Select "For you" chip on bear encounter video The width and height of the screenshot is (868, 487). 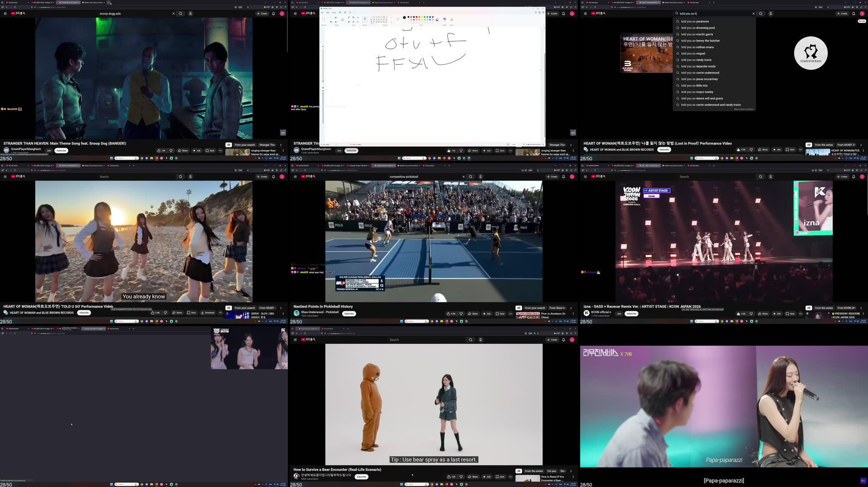(552, 471)
